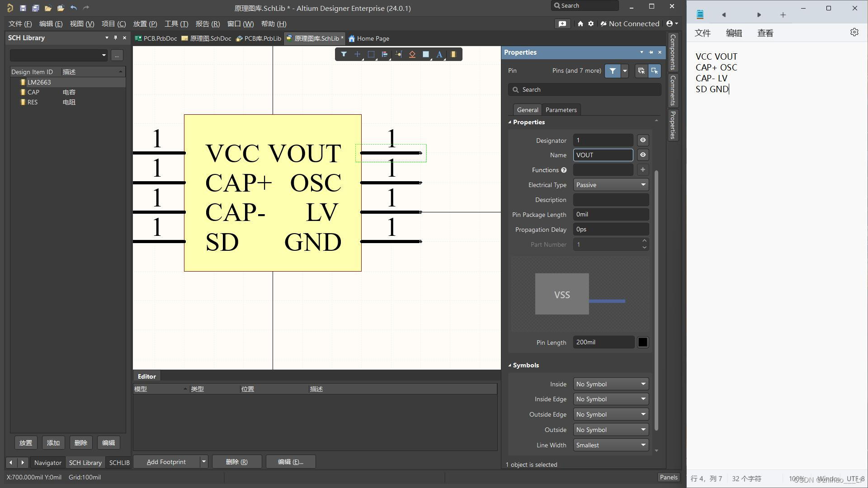The image size is (868, 488).
Task: Select the Place Pin tool
Action: [x=398, y=54]
